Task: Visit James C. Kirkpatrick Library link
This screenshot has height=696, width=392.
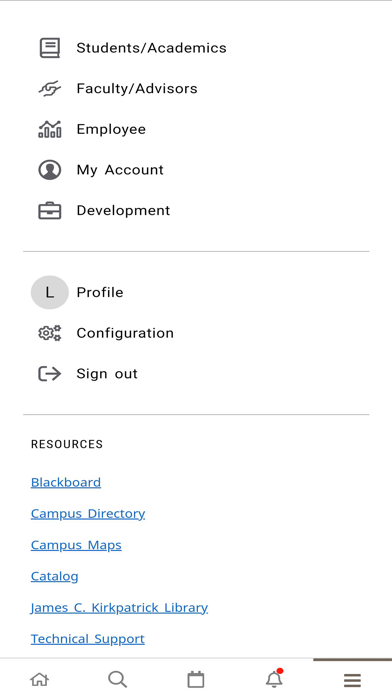Action: click(x=119, y=608)
